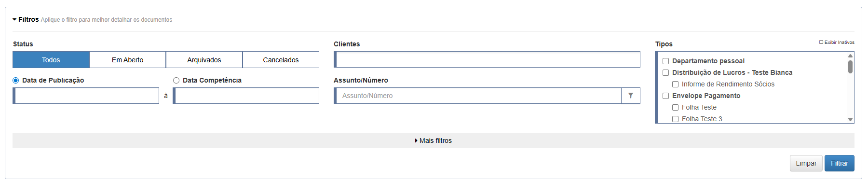This screenshot has height=183, width=868.
Task: Check Distribuição de Lucros - Teste Bianca
Action: tap(665, 73)
